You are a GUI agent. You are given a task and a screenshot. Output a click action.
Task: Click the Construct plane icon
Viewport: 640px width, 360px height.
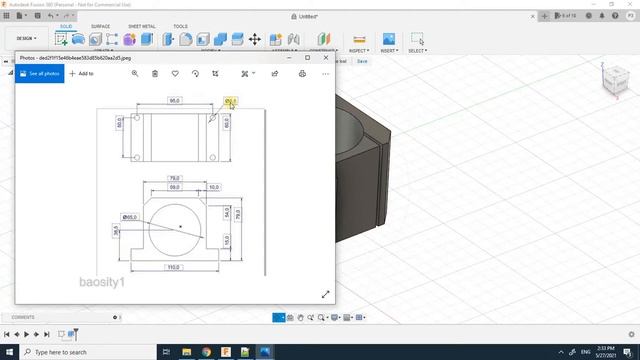pyautogui.click(x=324, y=39)
